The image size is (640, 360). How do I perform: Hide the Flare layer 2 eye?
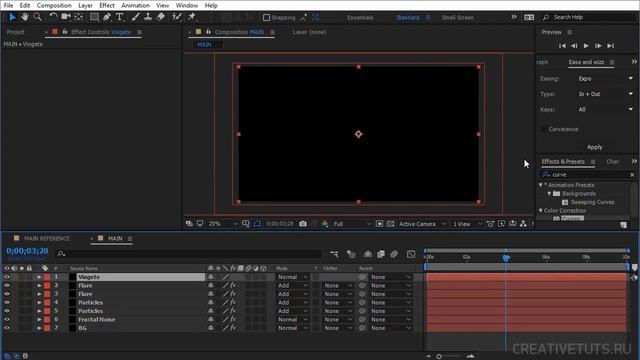[x=7, y=285]
